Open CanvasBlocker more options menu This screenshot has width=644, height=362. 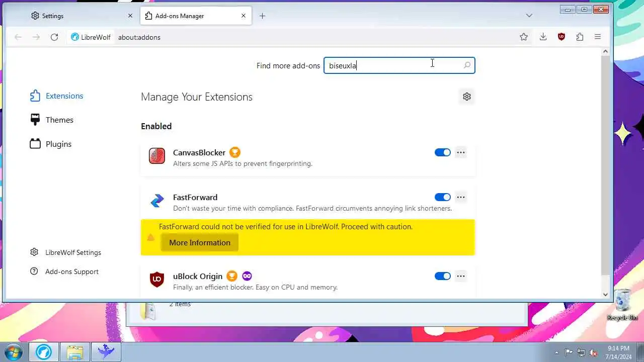[461, 152]
